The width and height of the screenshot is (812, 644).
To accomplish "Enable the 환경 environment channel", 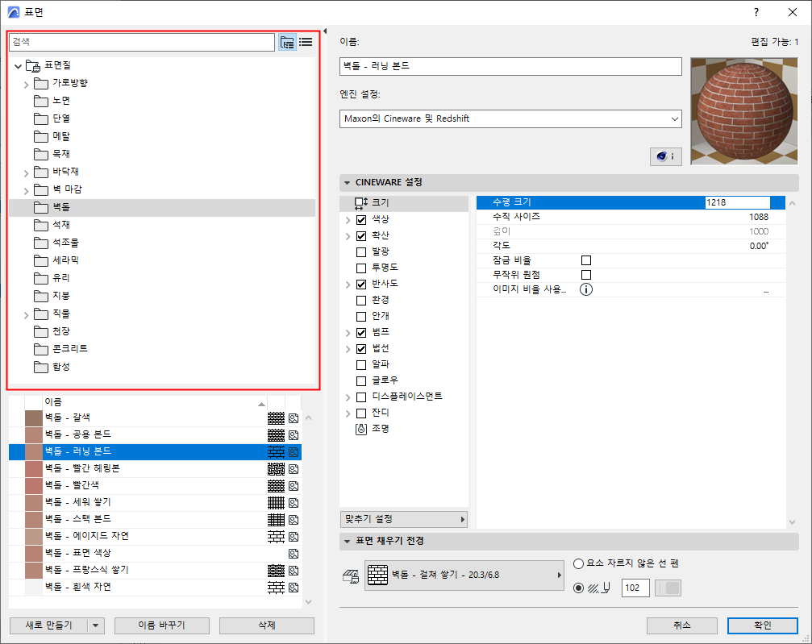I will pyautogui.click(x=361, y=301).
